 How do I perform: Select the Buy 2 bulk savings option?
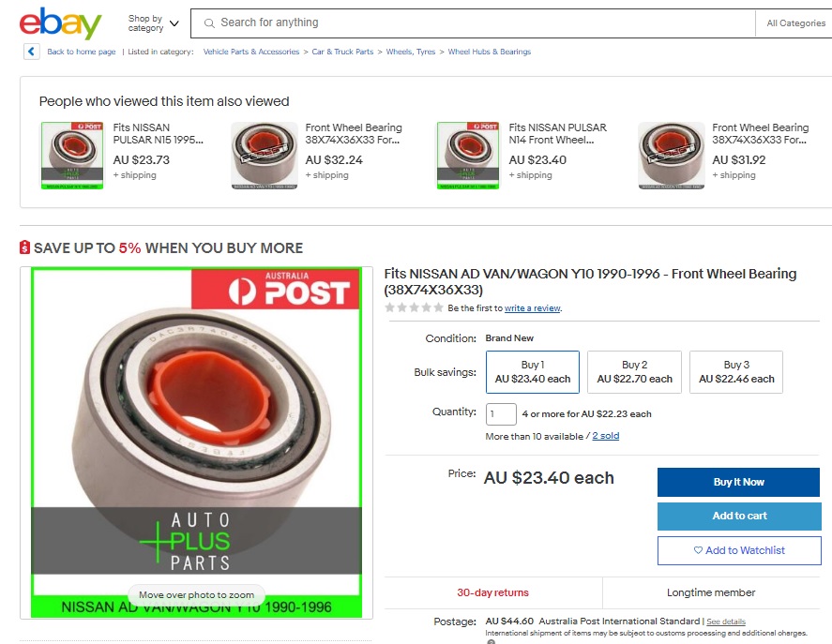pyautogui.click(x=635, y=372)
